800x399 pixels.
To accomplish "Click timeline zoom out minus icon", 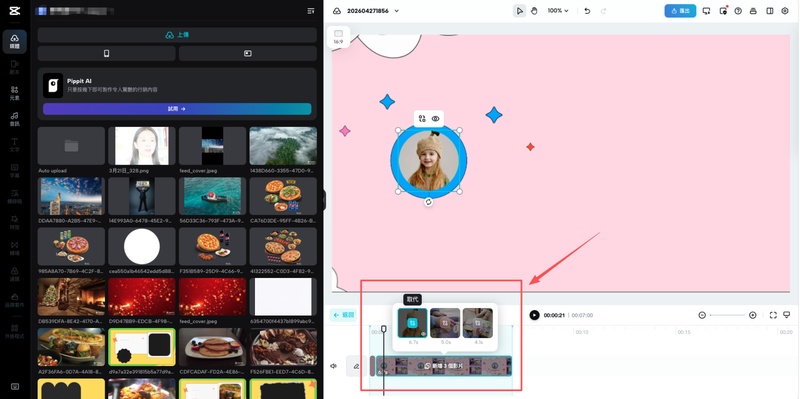I will 702,315.
